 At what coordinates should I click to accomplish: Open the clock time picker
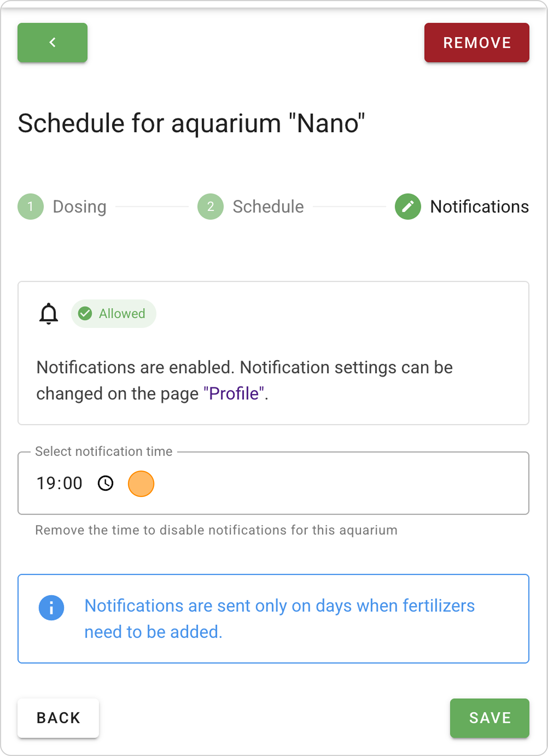pos(105,483)
